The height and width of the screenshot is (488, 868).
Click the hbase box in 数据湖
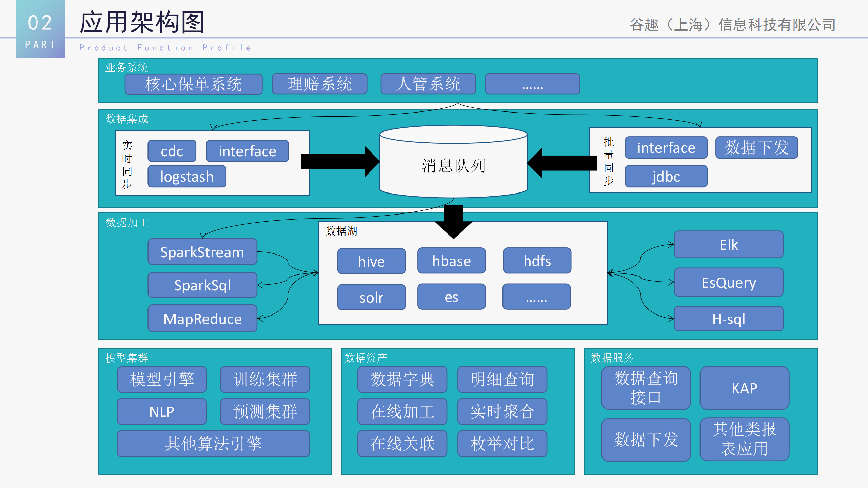451,261
